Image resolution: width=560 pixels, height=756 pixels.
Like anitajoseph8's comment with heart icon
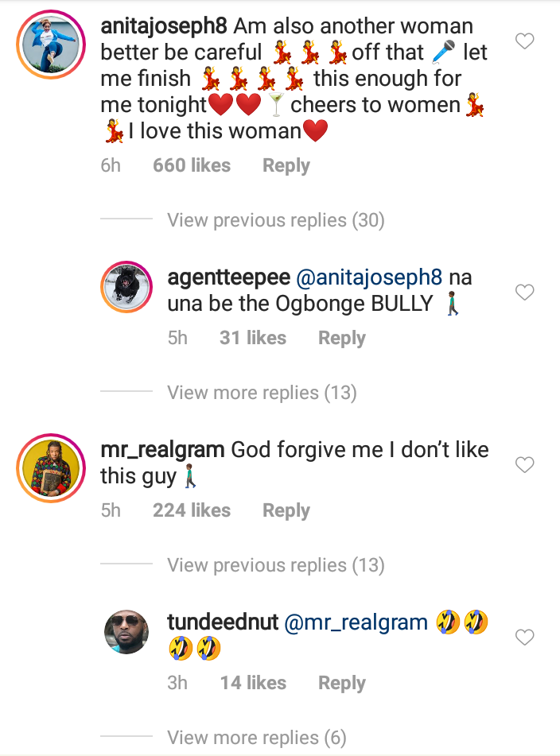click(x=524, y=41)
